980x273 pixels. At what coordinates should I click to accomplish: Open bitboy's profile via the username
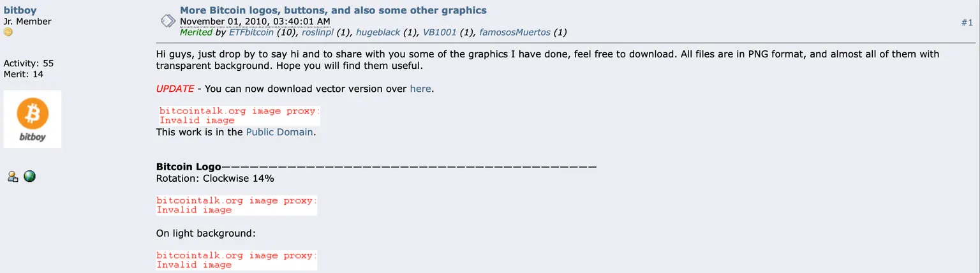(x=20, y=10)
